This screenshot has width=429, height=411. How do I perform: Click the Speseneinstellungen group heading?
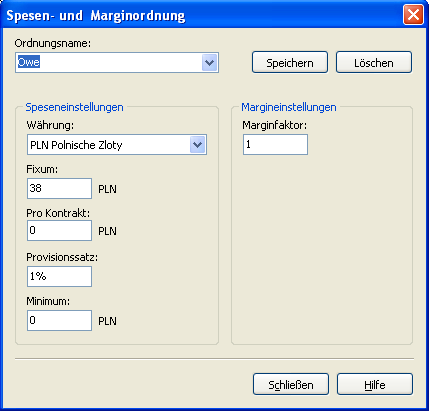click(x=74, y=107)
